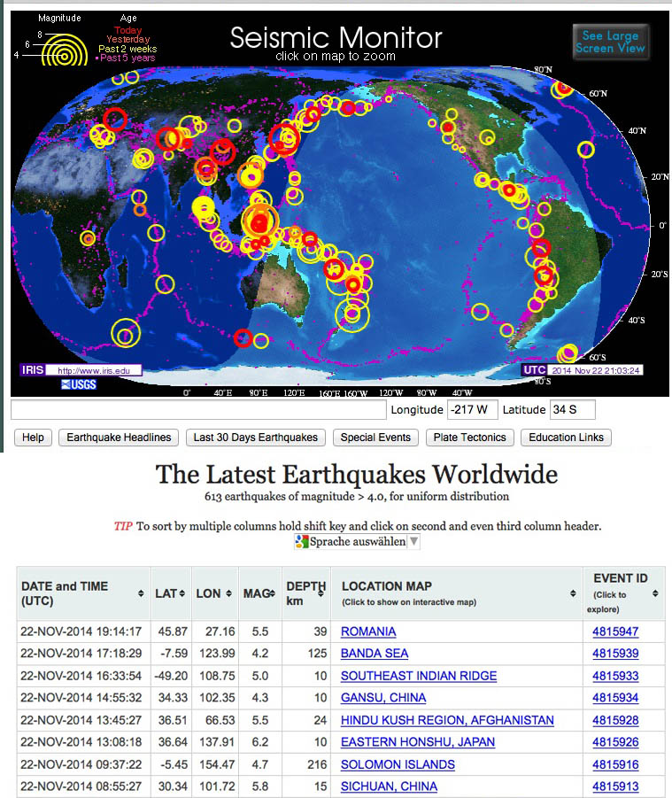Click 'Past 2 weeks' in the age legend
The width and height of the screenshot is (672, 798).
[x=127, y=49]
